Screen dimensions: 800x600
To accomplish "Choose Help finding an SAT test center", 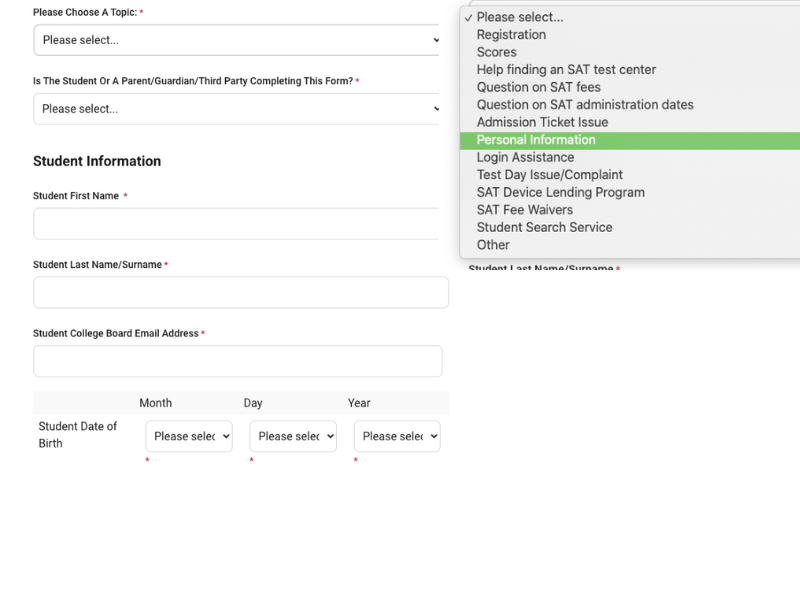I will coord(630,69).
